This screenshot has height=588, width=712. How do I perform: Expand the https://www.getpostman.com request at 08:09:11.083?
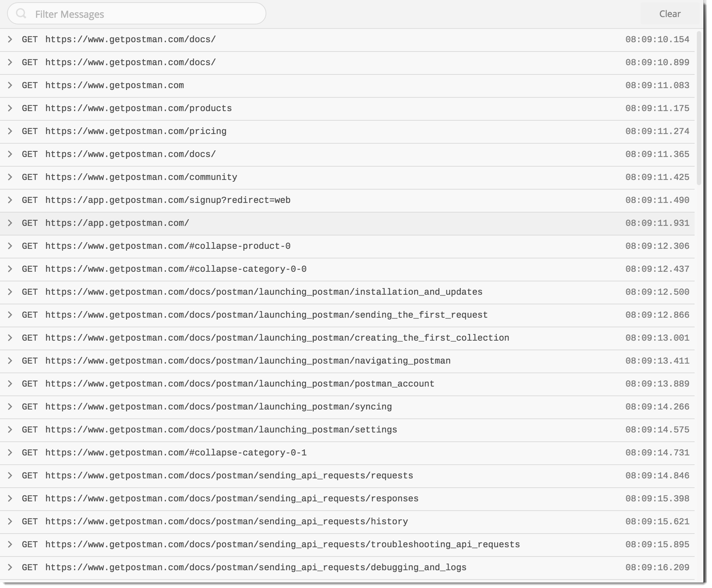click(x=10, y=85)
